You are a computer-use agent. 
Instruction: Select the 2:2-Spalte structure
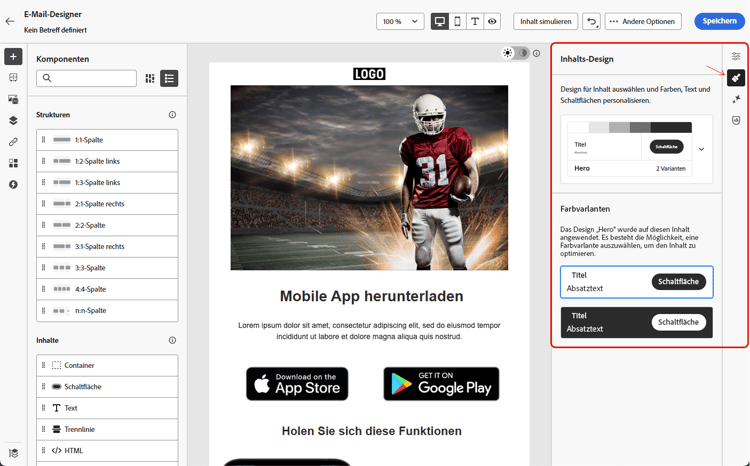(107, 225)
